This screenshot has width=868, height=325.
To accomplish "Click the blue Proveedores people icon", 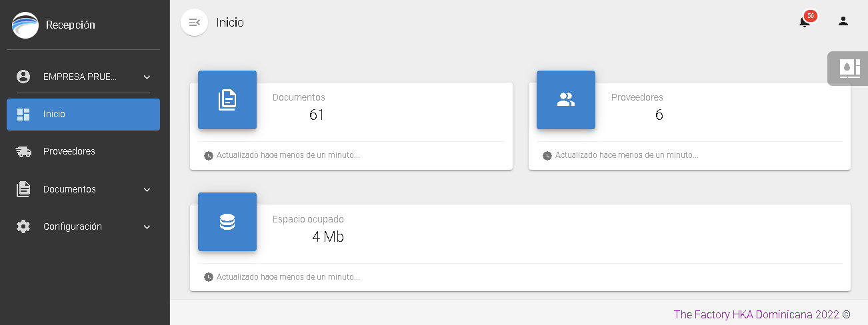I will (x=566, y=100).
